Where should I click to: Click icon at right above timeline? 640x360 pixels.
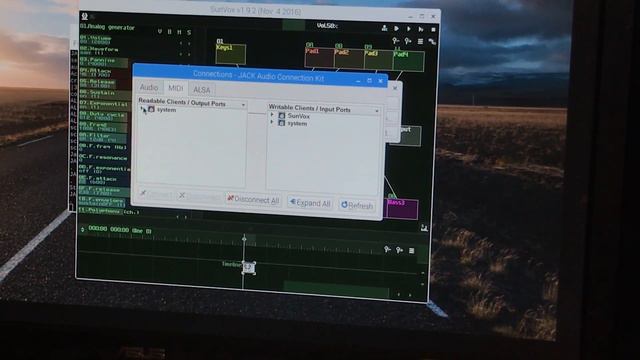(x=424, y=228)
